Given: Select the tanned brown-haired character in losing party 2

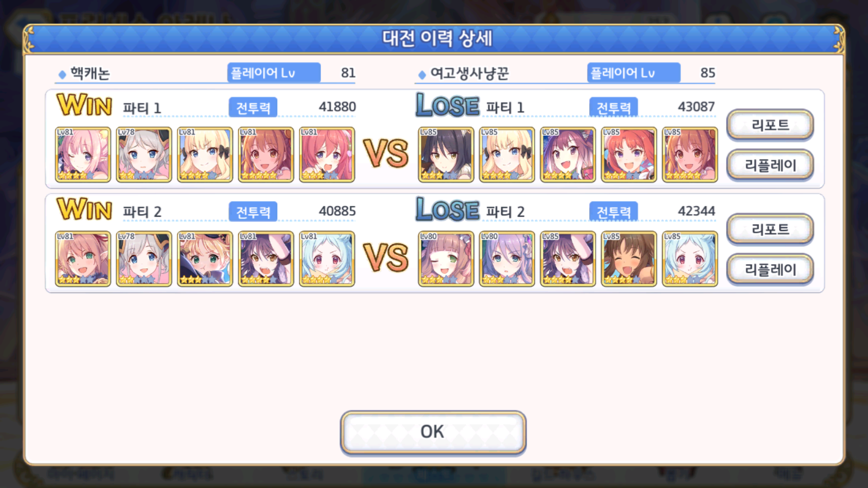Looking at the screenshot, I should 629,259.
